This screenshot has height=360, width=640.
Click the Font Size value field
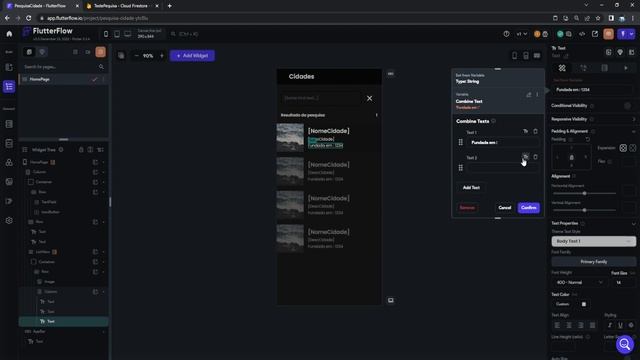623,282
